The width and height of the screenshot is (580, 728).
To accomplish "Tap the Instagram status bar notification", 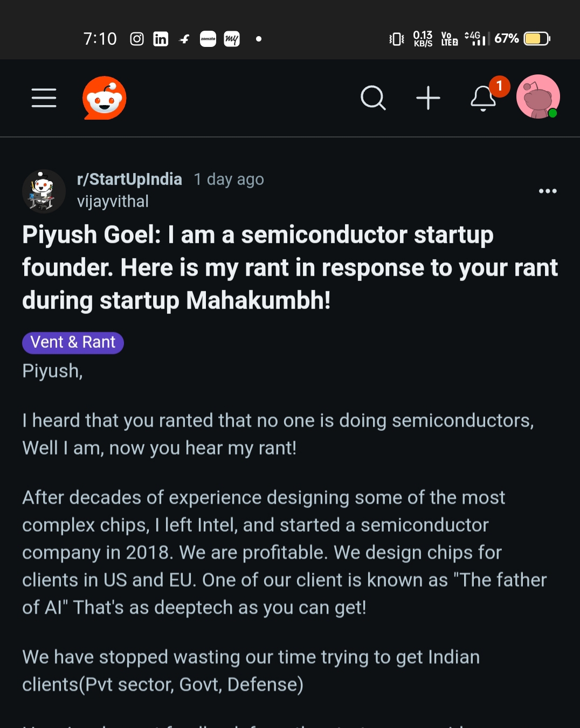I will (x=137, y=39).
